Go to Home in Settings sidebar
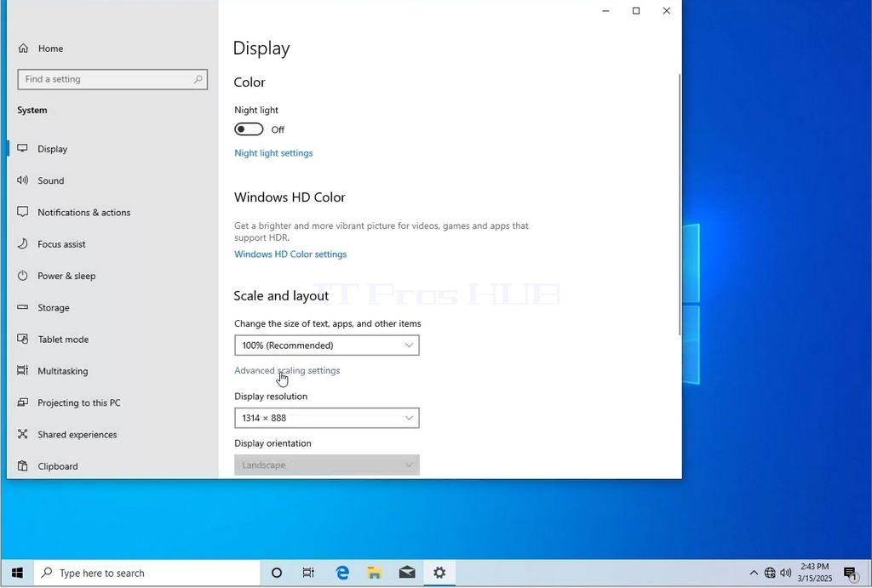This screenshot has height=588, width=872. coord(50,49)
